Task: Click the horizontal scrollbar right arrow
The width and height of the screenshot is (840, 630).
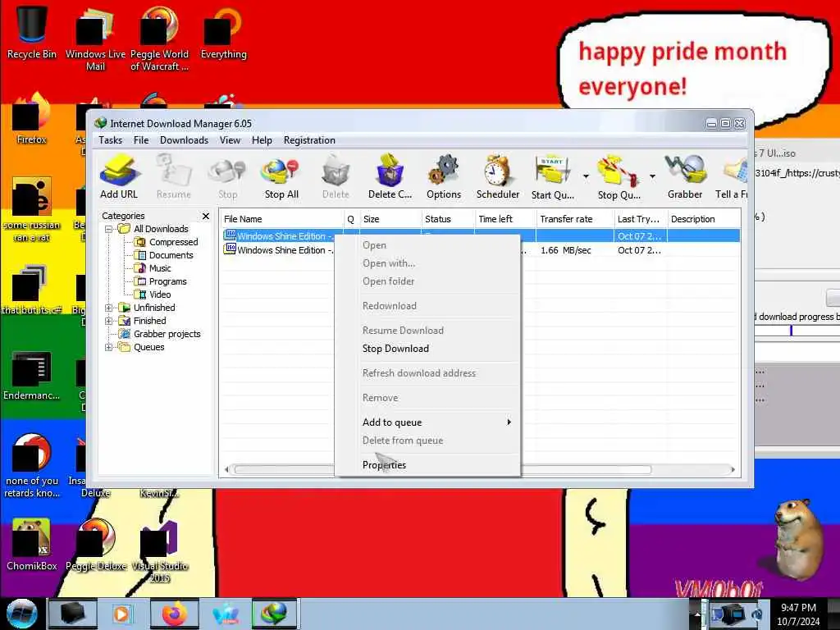Action: coord(733,470)
